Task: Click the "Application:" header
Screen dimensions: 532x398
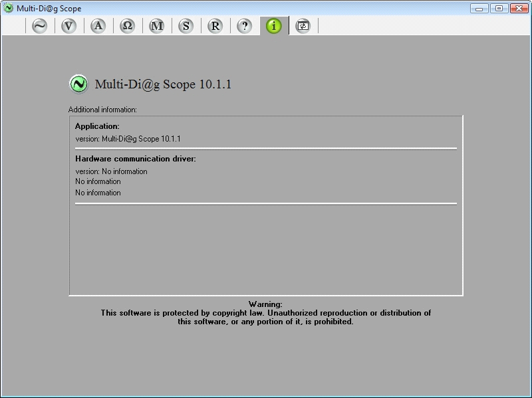Action: [97, 126]
